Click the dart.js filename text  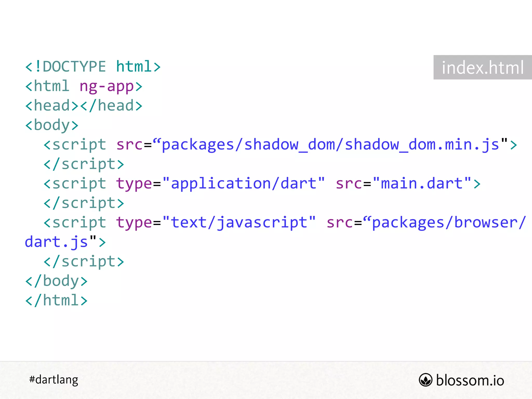[56, 242]
